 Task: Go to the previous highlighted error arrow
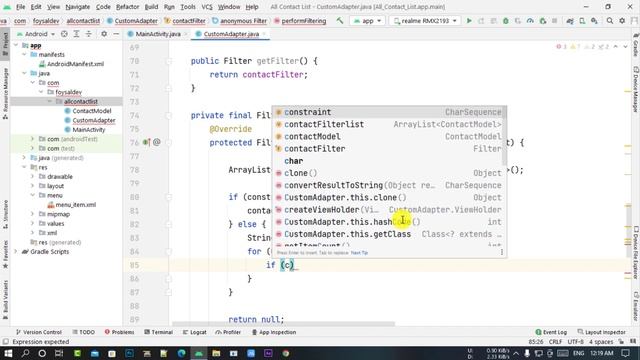click(x=616, y=47)
